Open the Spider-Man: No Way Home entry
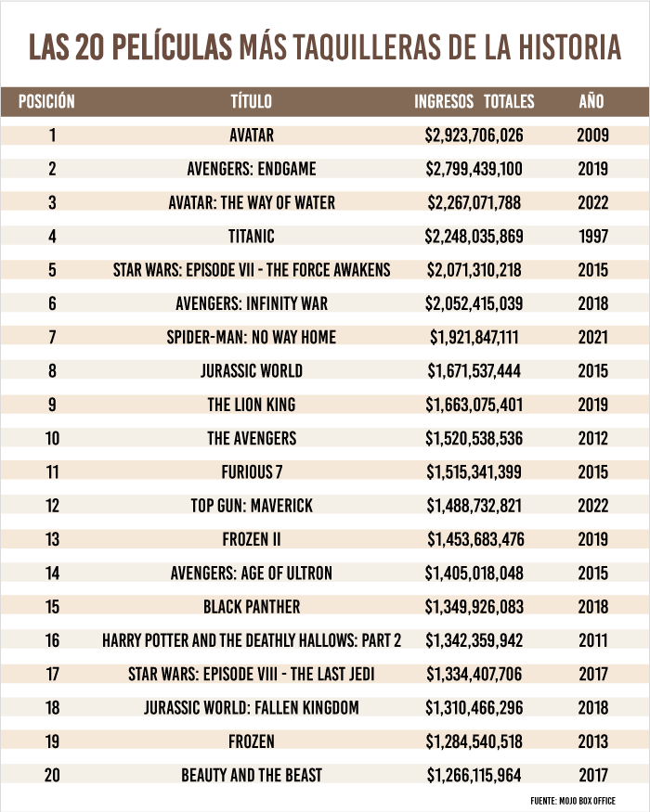 pos(252,337)
